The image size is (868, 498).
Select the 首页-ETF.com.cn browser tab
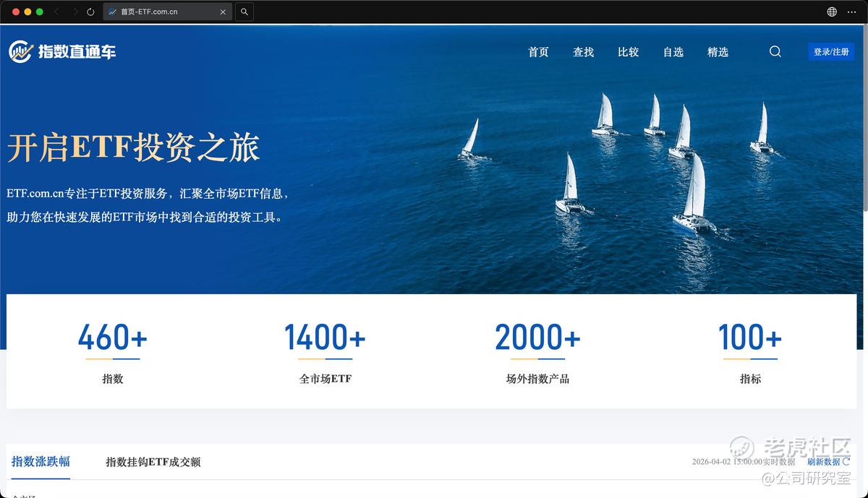[168, 12]
